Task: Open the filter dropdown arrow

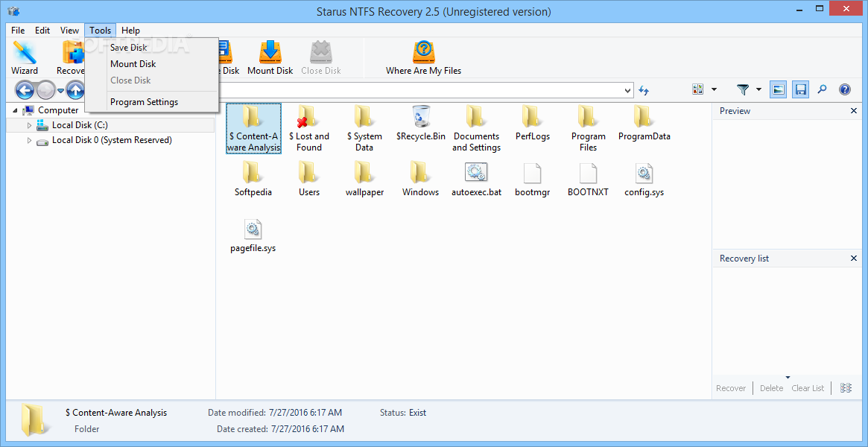Action: click(758, 89)
